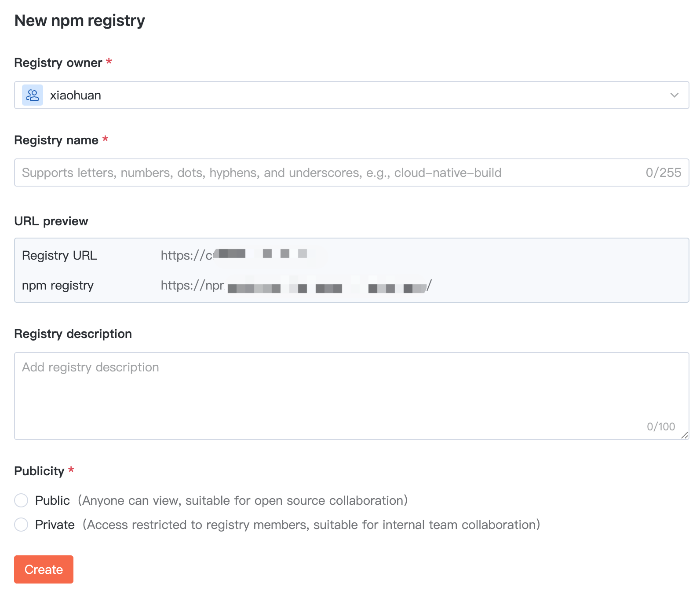
Task: Click the URL preview section label
Action: [x=51, y=221]
